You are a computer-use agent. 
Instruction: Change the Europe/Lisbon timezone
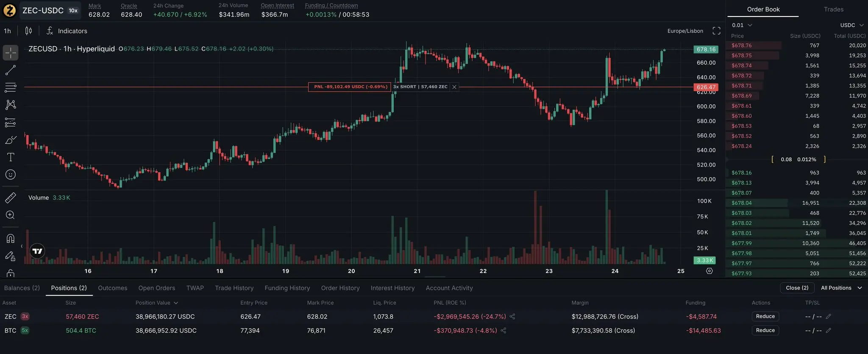[685, 31]
